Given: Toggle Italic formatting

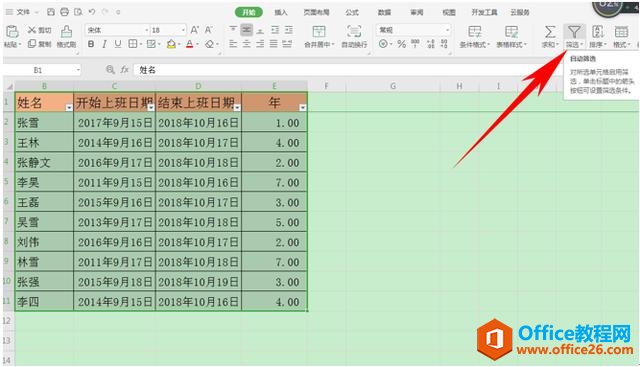Looking at the screenshot, I should 104,44.
